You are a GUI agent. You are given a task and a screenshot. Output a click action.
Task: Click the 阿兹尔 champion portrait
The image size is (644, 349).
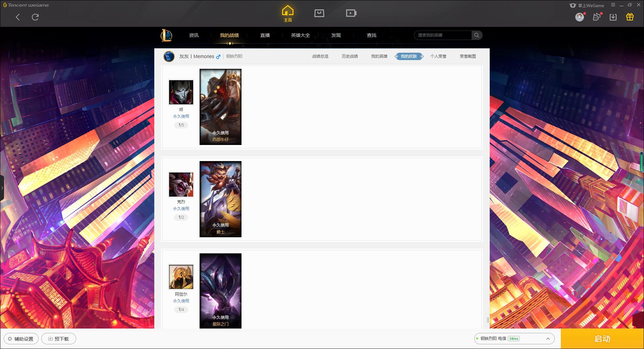pos(181,277)
